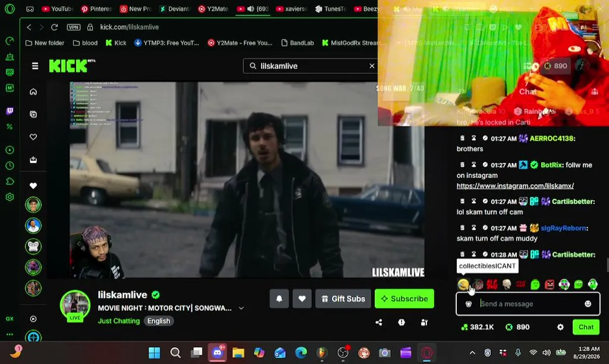Open GX Control speedometer in Opera sidebar
This screenshot has height=364, width=609.
[x=10, y=40]
